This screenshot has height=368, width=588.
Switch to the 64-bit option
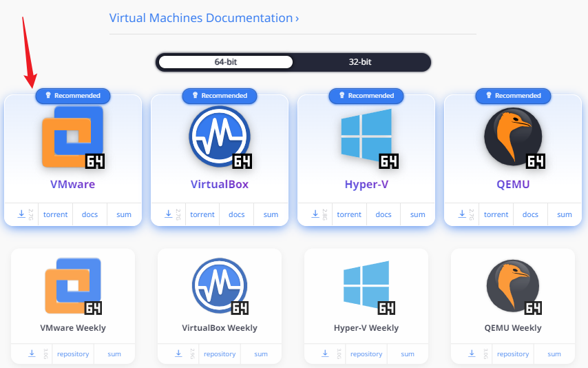tap(226, 62)
